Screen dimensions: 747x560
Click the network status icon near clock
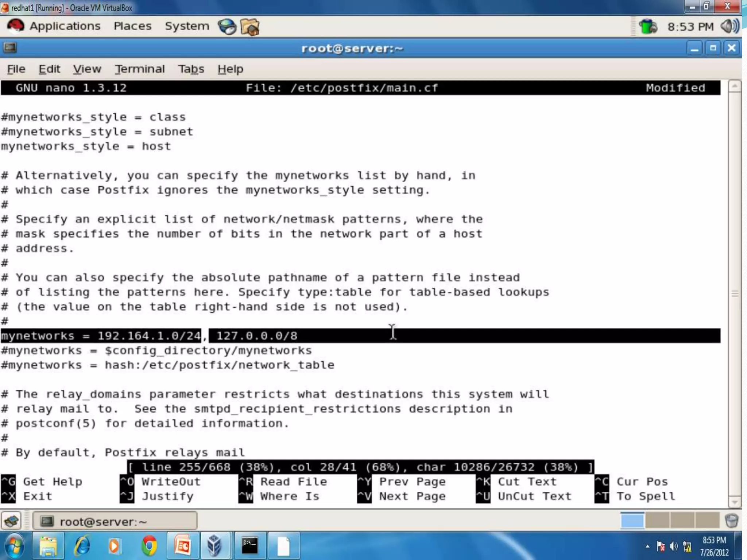tap(648, 26)
